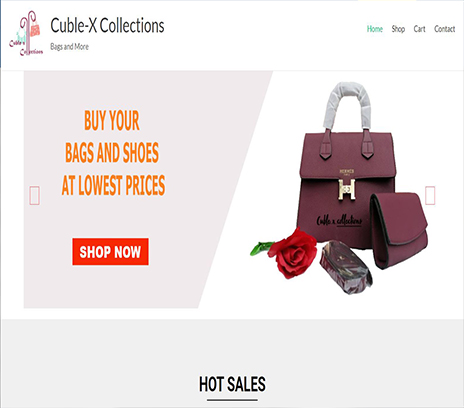The height and width of the screenshot is (408, 464).
Task: Advance to the next slide arrow
Action: 430,195
